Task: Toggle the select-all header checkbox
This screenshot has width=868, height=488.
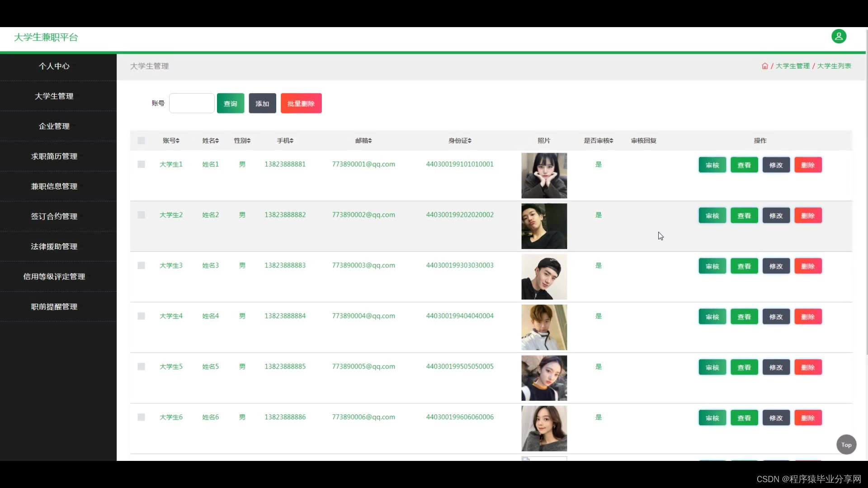Action: coord(141,141)
